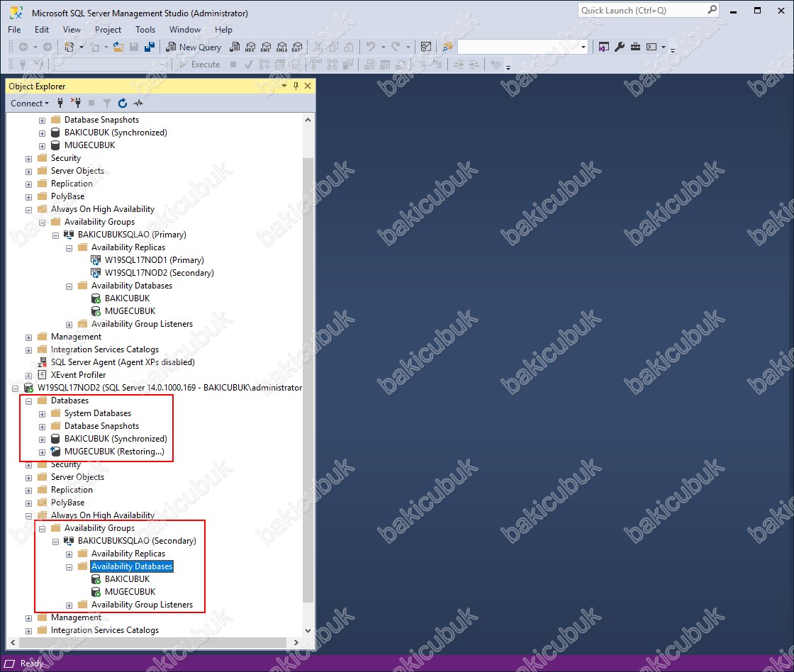Expand the XEvent Profiler node
Viewport: 794px width, 672px height.
pyautogui.click(x=28, y=376)
